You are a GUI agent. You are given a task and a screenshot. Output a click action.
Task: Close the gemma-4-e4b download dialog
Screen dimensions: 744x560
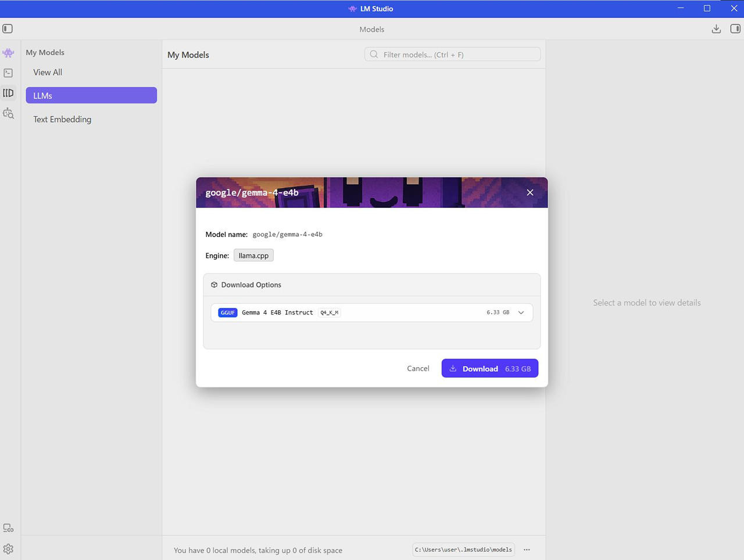(x=530, y=192)
